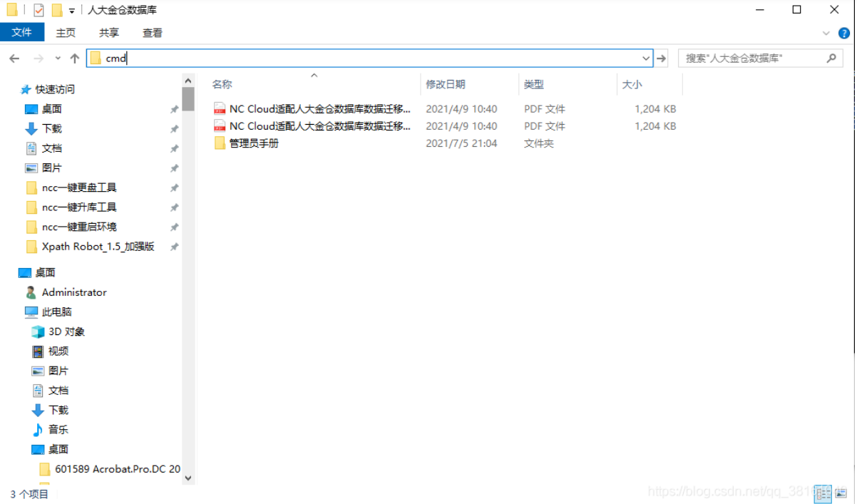Open the Customize Quick Access Toolbar arrow
The width and height of the screenshot is (857, 504).
(72, 11)
